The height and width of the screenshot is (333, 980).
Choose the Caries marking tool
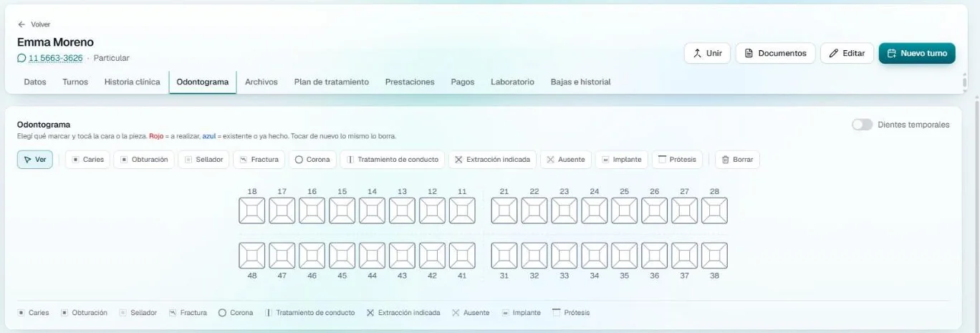87,160
